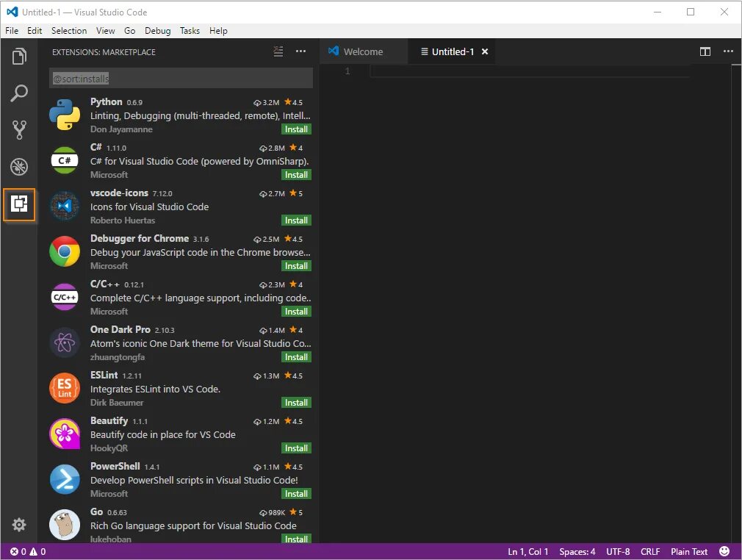Open the Go menu
The width and height of the screenshot is (742, 560).
click(129, 31)
